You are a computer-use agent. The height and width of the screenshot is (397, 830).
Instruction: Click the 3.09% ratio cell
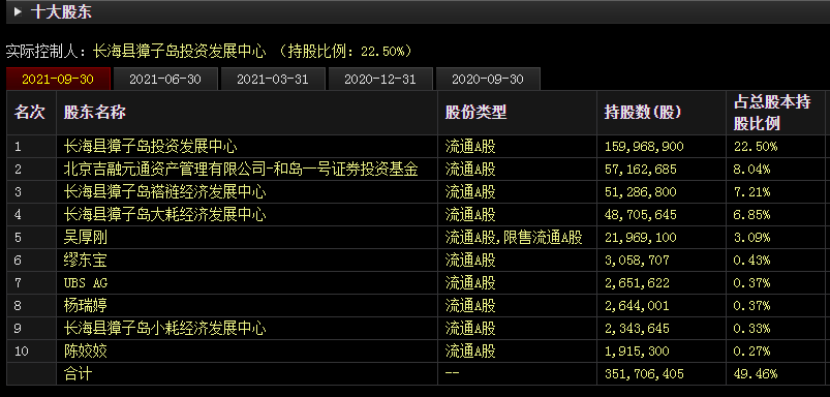(752, 238)
